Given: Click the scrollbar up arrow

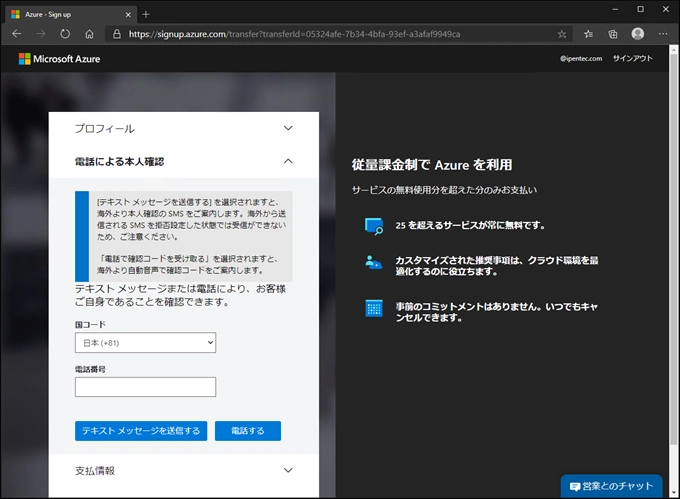Looking at the screenshot, I should point(673,49).
